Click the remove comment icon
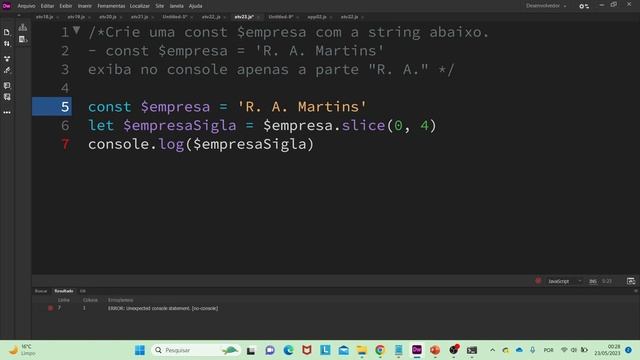Image resolution: width=640 pixels, height=360 pixels. (x=7, y=97)
